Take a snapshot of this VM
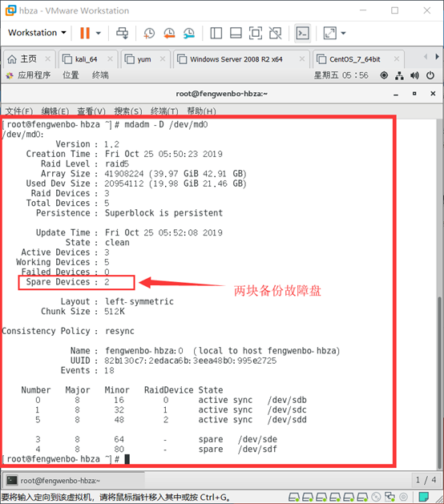Image resolution: width=444 pixels, height=504 pixels. click(x=149, y=33)
